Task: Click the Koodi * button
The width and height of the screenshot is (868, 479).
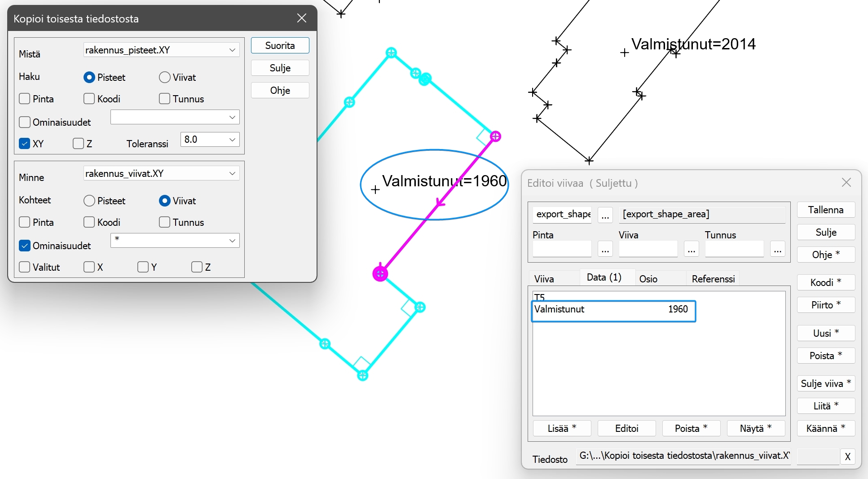Action: coord(826,282)
